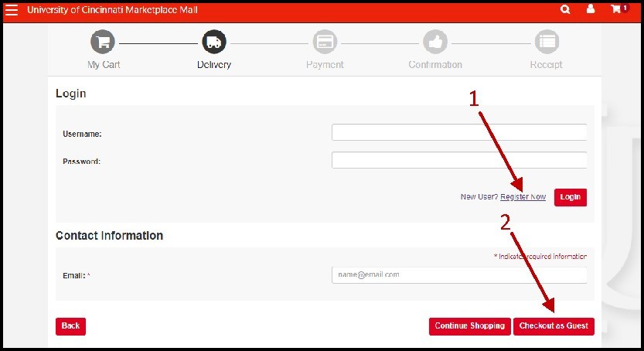
Task: Click the My Cart step icon
Action: click(103, 42)
